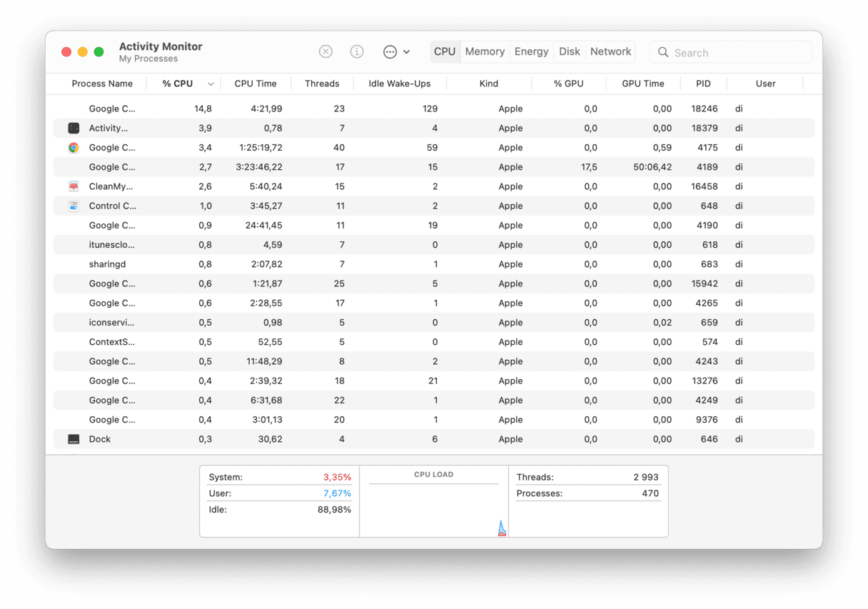Click the Processes 470 count
This screenshot has height=609, width=868.
650,493
